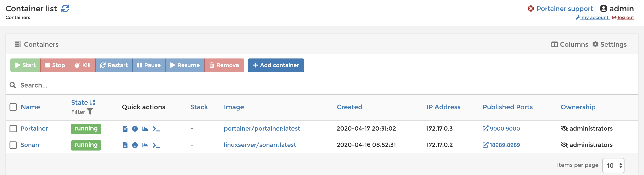Open the linuxserver/sonarr:latest image link
Viewport: 644px width, 175px height.
click(260, 145)
